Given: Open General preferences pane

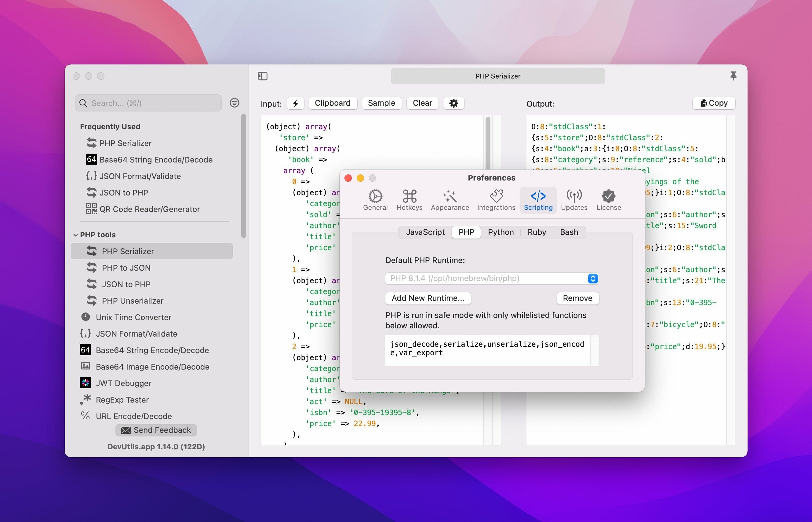Looking at the screenshot, I should pos(375,200).
